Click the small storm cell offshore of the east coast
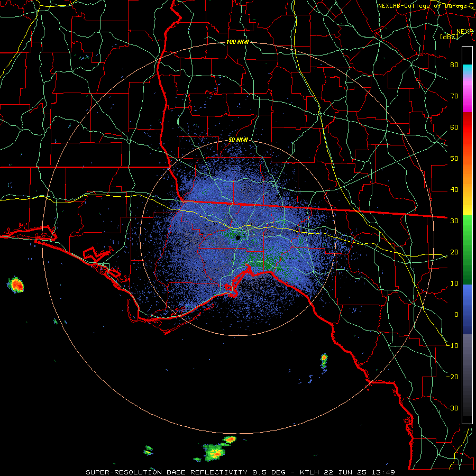Screen dimensions: 476x476 [324, 360]
